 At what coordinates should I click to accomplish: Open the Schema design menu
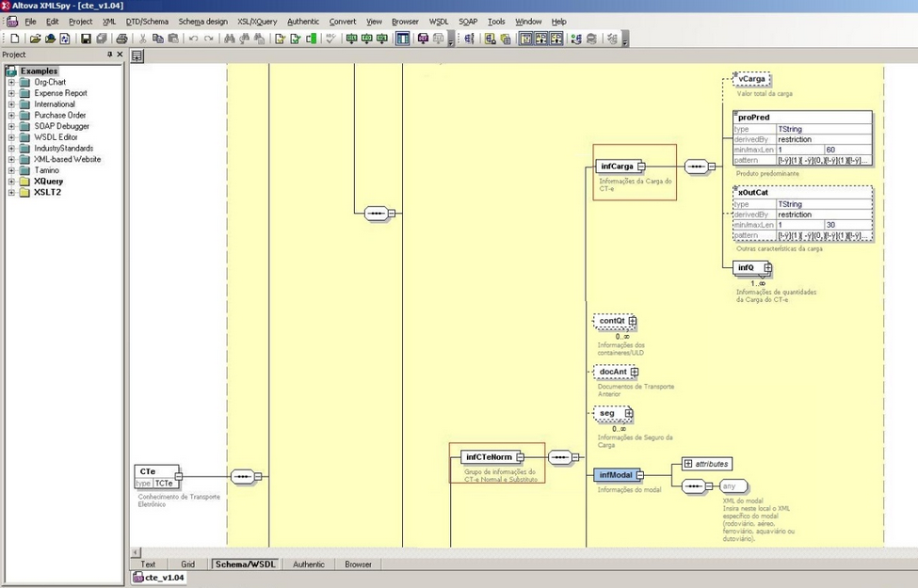tap(202, 21)
